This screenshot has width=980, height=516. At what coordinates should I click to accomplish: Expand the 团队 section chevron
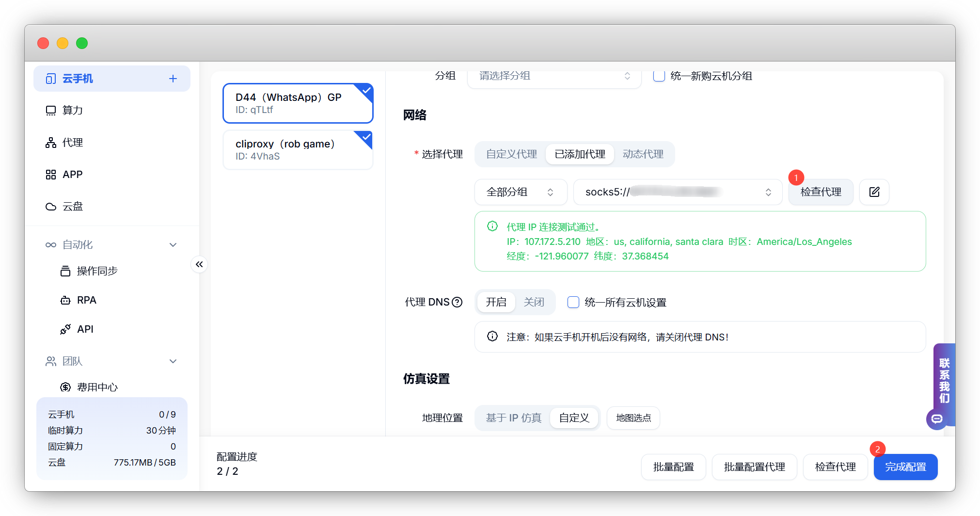click(x=173, y=361)
